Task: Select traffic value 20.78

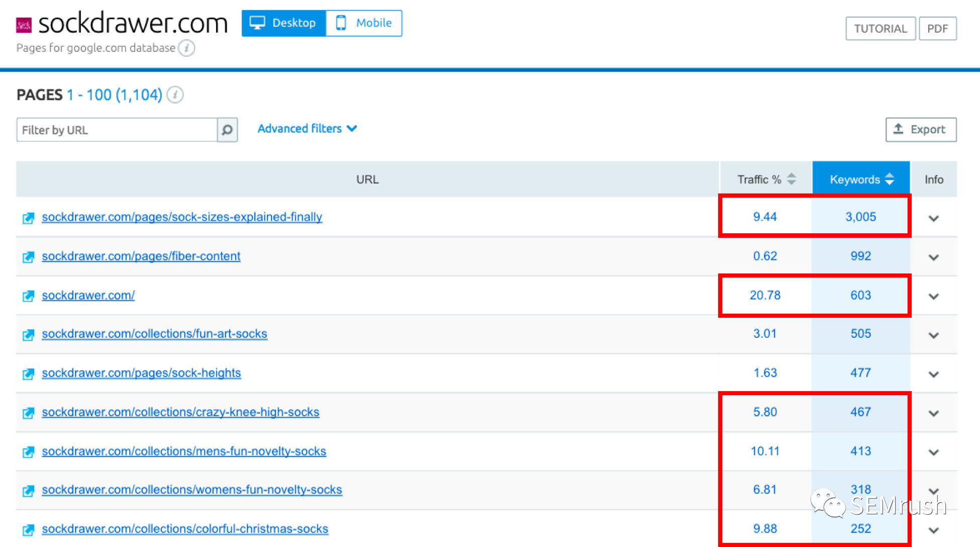Action: point(765,296)
